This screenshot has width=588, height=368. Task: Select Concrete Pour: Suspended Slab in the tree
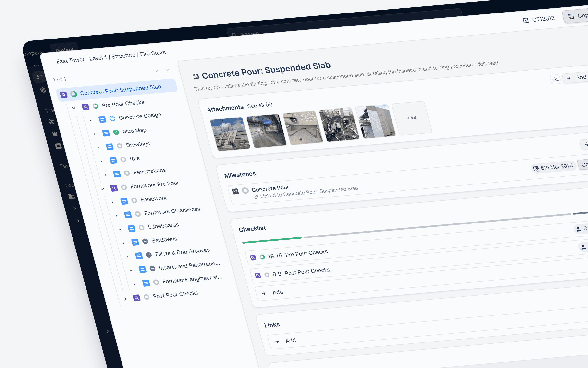point(117,90)
